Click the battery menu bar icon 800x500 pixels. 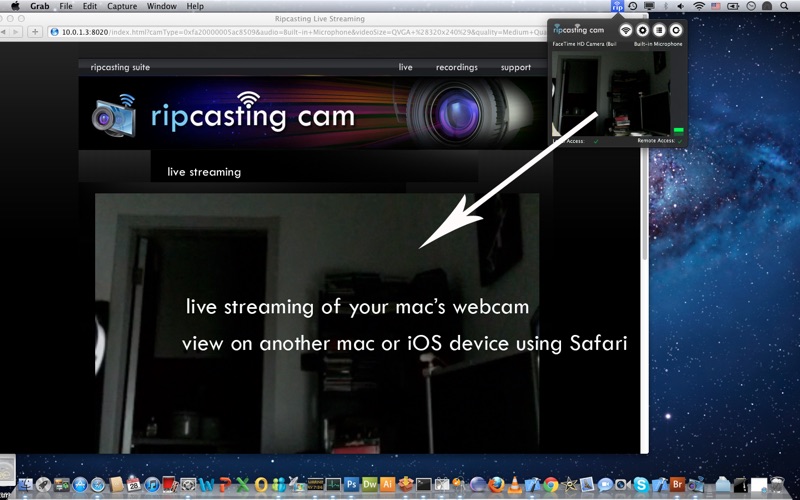(x=733, y=6)
